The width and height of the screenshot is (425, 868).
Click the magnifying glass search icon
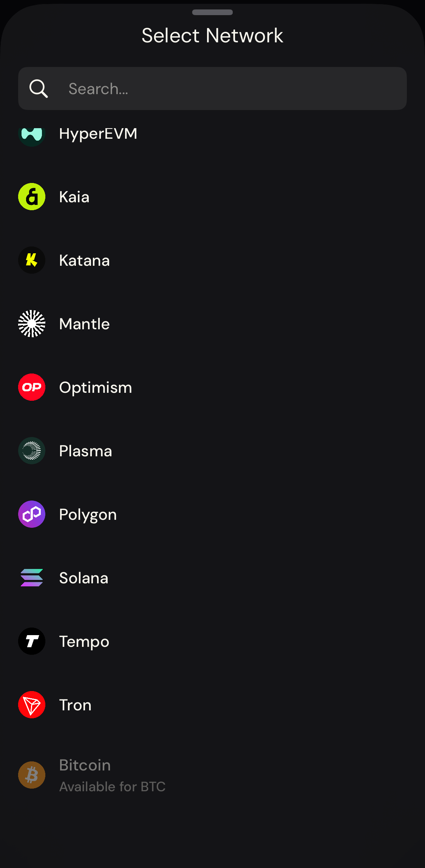click(39, 88)
